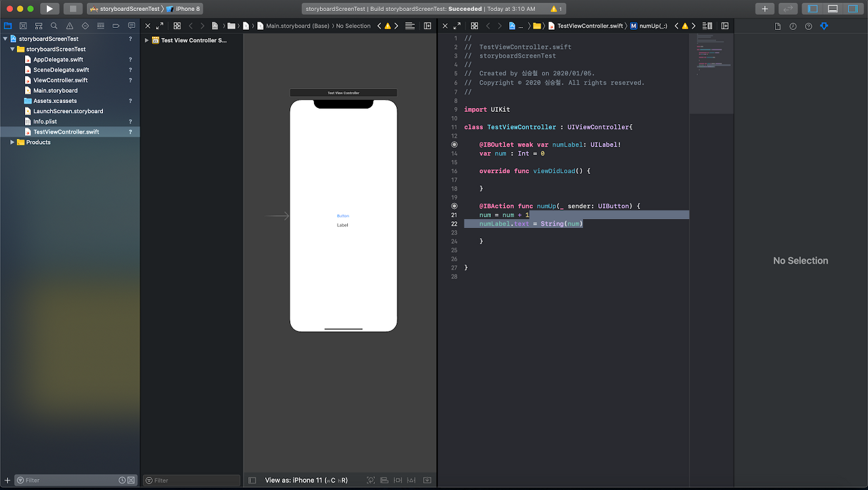Collapse the storyboardScreenTest group folder
The width and height of the screenshot is (868, 490).
coord(12,49)
